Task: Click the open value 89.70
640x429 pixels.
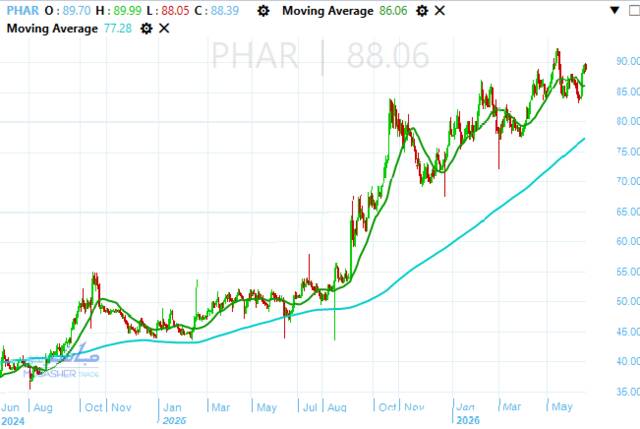Action: (x=77, y=11)
